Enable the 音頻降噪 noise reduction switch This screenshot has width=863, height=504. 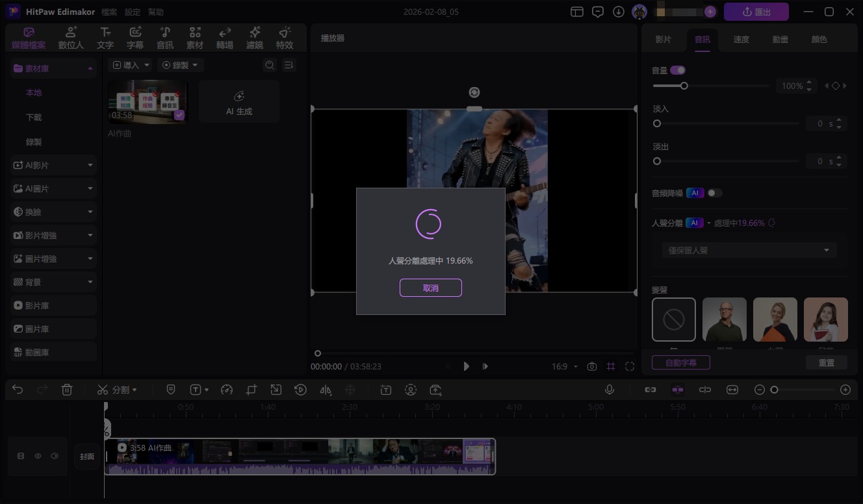click(715, 193)
